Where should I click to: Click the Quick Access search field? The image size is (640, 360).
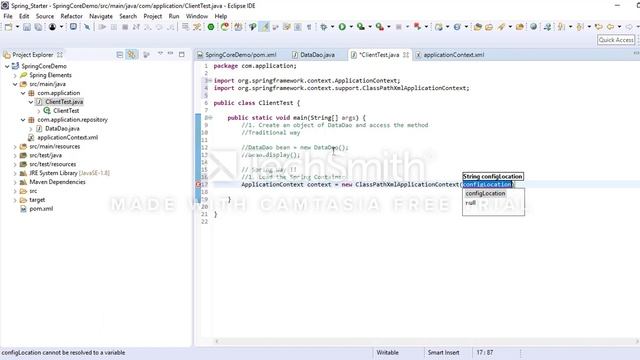pyautogui.click(x=616, y=40)
